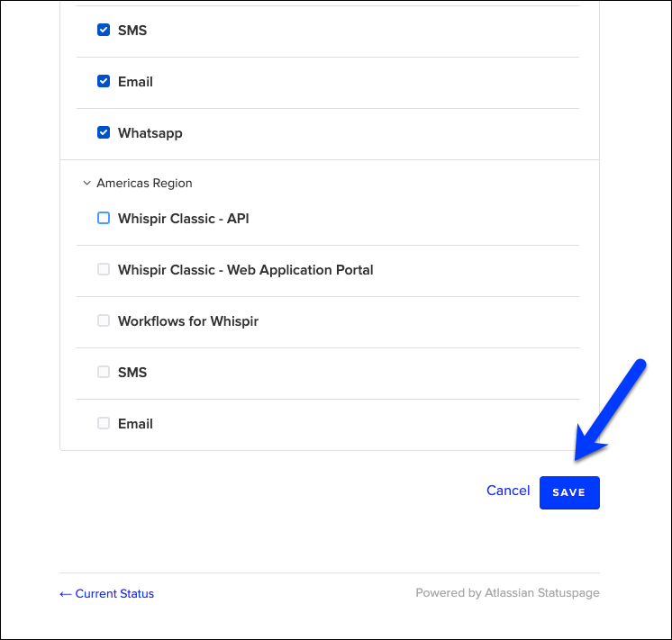Uncheck the checked Email checkbox
The width and height of the screenshot is (672, 640).
[104, 81]
